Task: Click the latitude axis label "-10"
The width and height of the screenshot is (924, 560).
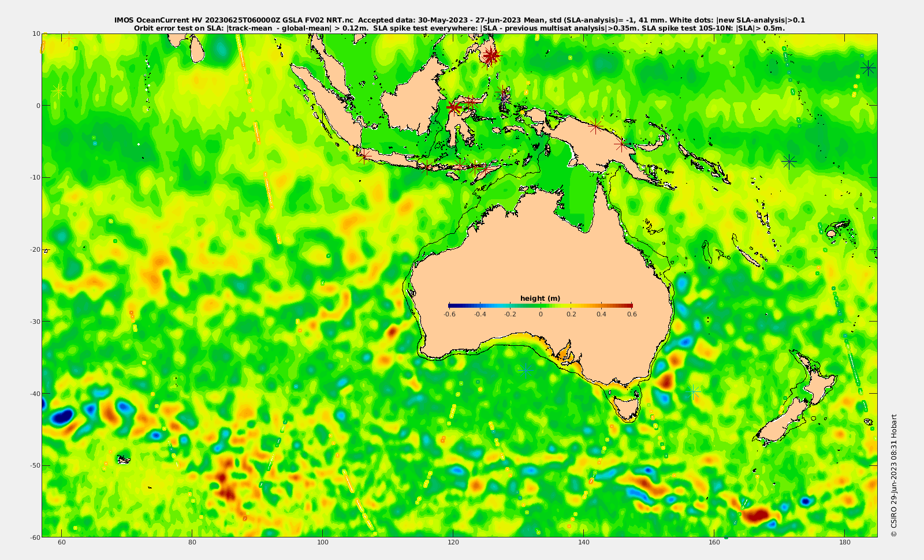Action: point(34,177)
